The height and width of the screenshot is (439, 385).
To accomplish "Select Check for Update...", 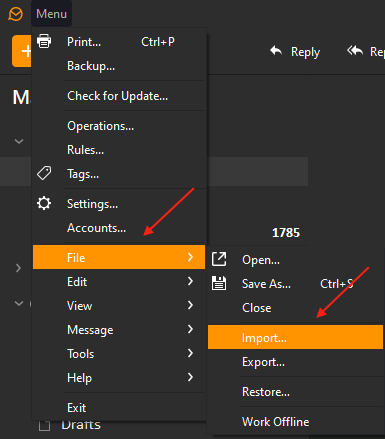I will 119,96.
